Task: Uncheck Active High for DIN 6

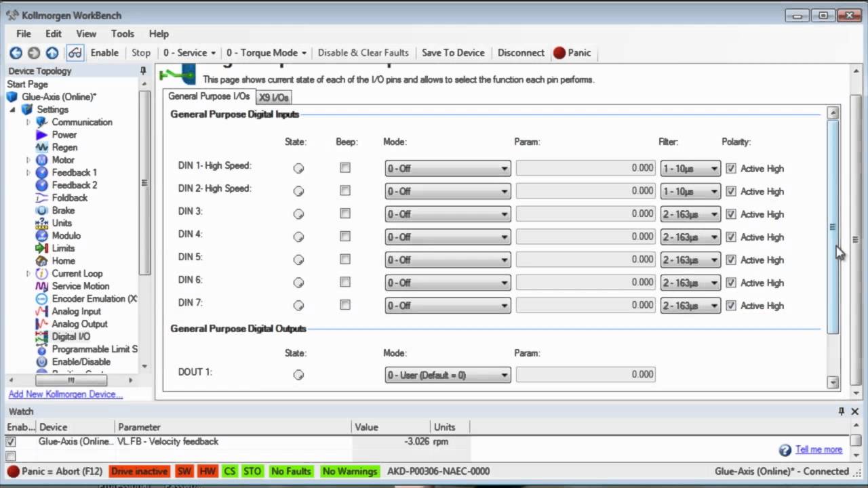Action: point(731,283)
